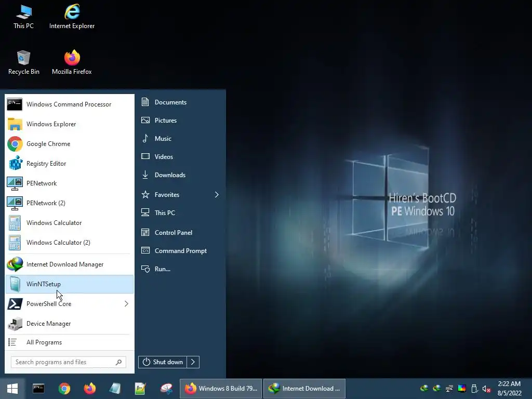Launch WinNTSetup from Start menu

pos(69,284)
